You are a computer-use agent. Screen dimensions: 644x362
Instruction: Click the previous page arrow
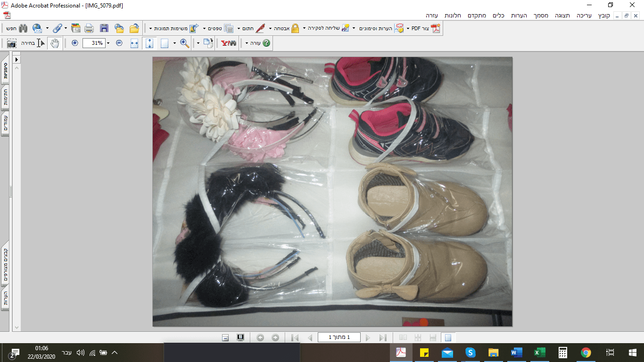coord(310,337)
